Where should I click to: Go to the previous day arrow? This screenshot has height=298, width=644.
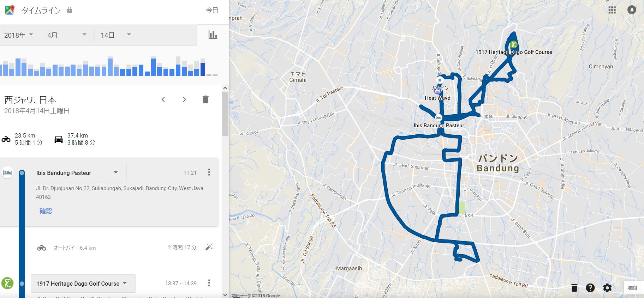[163, 99]
